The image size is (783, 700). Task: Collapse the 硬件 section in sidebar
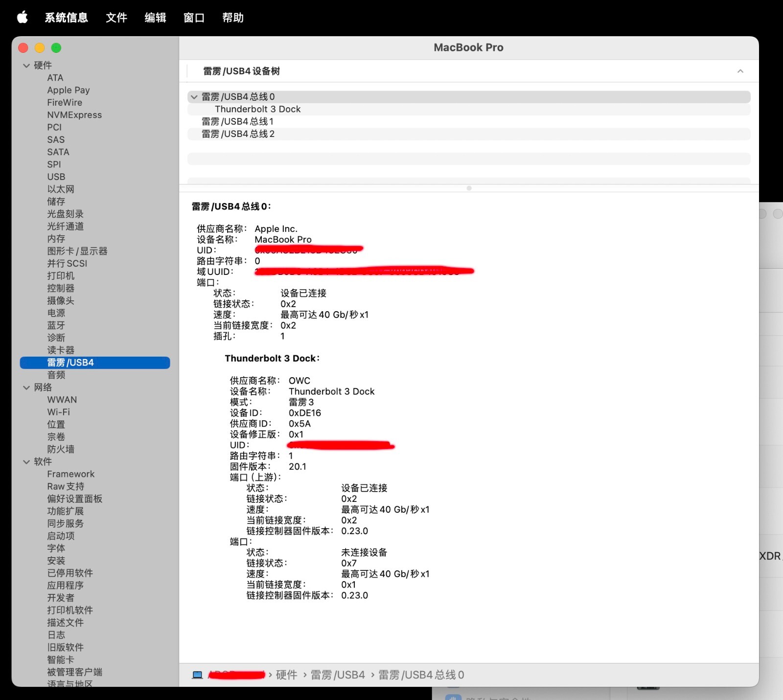[x=26, y=66]
